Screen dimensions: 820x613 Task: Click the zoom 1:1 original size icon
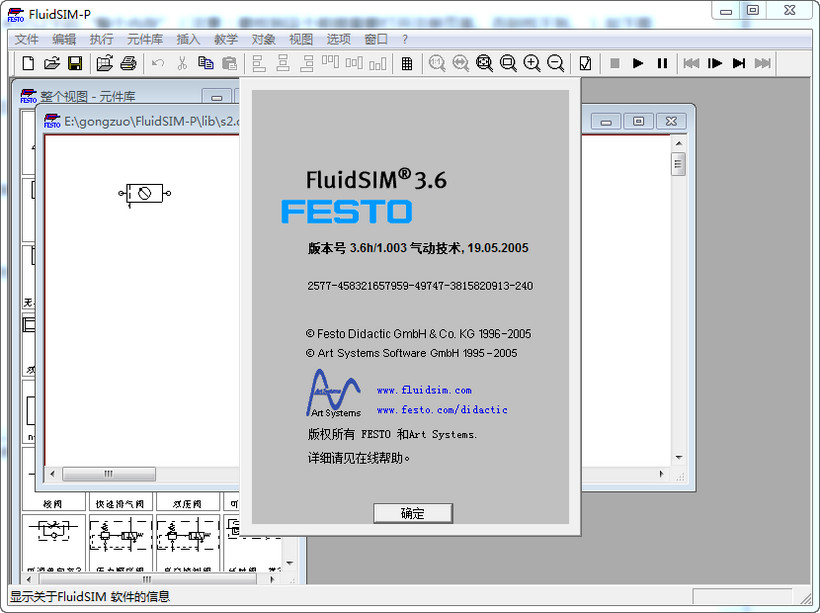point(437,64)
